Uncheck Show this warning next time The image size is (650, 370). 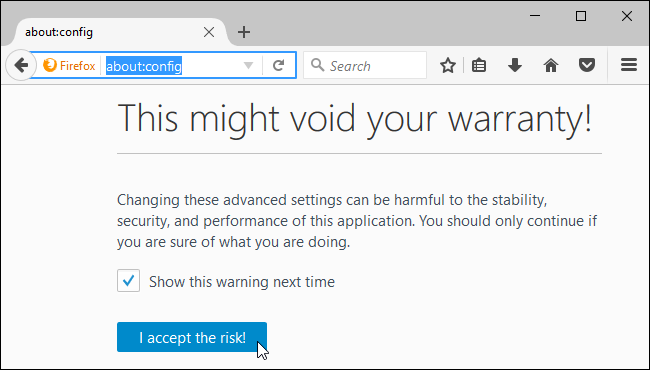pyautogui.click(x=129, y=281)
